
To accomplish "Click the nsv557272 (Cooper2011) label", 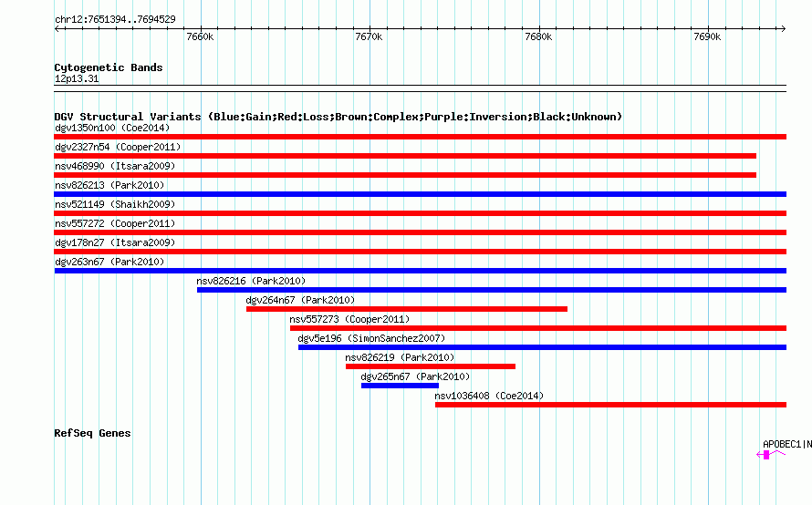I will (115, 223).
